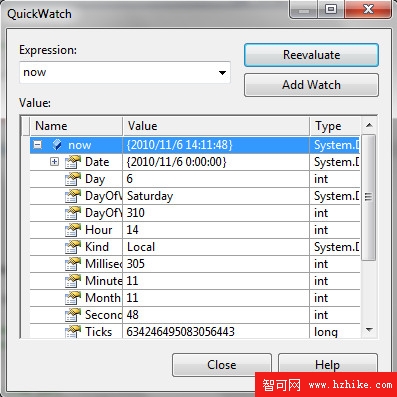Viewport: 397px width, 397px height.
Task: Click the property icon for Kind
Action: (73, 247)
